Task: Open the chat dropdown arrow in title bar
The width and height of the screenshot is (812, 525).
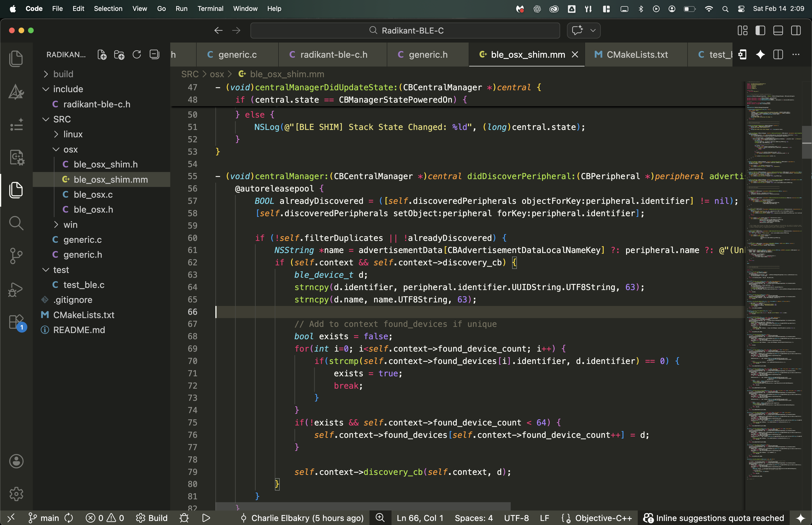Action: [593, 31]
